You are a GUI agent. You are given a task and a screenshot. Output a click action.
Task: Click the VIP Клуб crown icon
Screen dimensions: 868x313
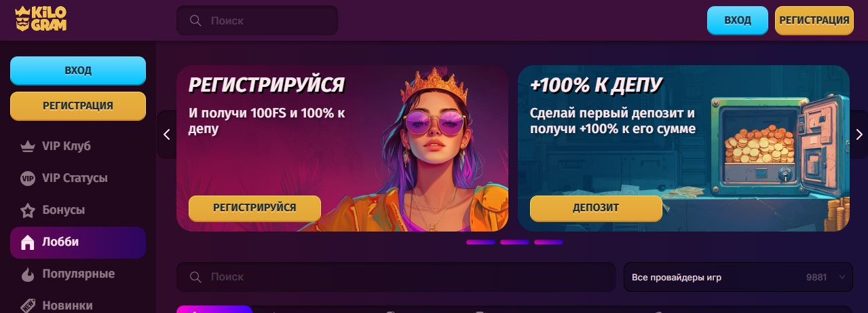coord(28,147)
